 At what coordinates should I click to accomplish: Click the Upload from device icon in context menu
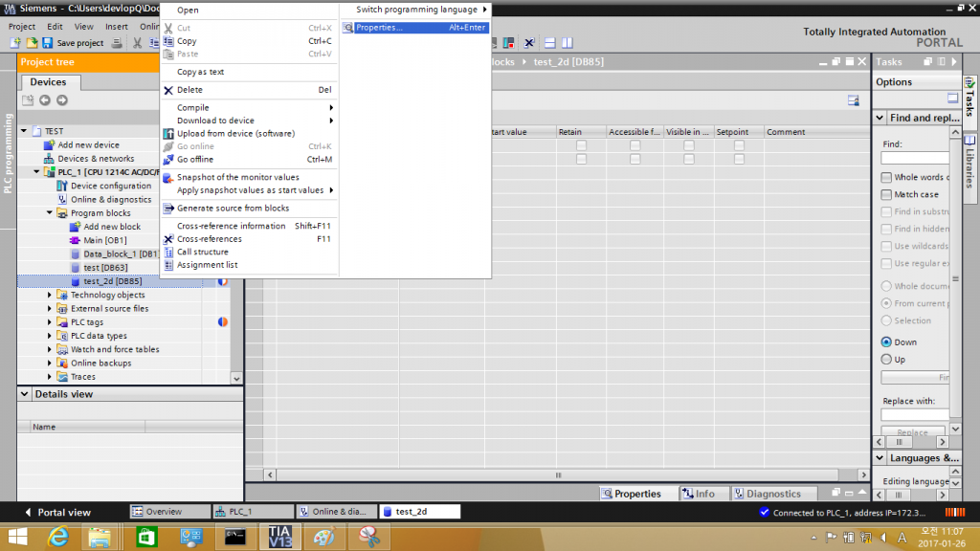point(168,134)
